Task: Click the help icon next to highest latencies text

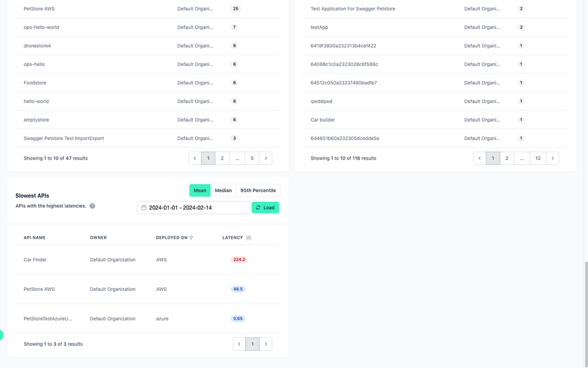Action: pos(91,206)
